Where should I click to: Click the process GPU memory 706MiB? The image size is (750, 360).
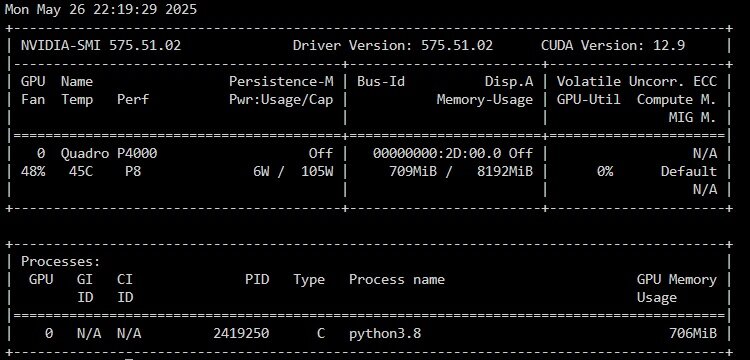[x=693, y=334]
